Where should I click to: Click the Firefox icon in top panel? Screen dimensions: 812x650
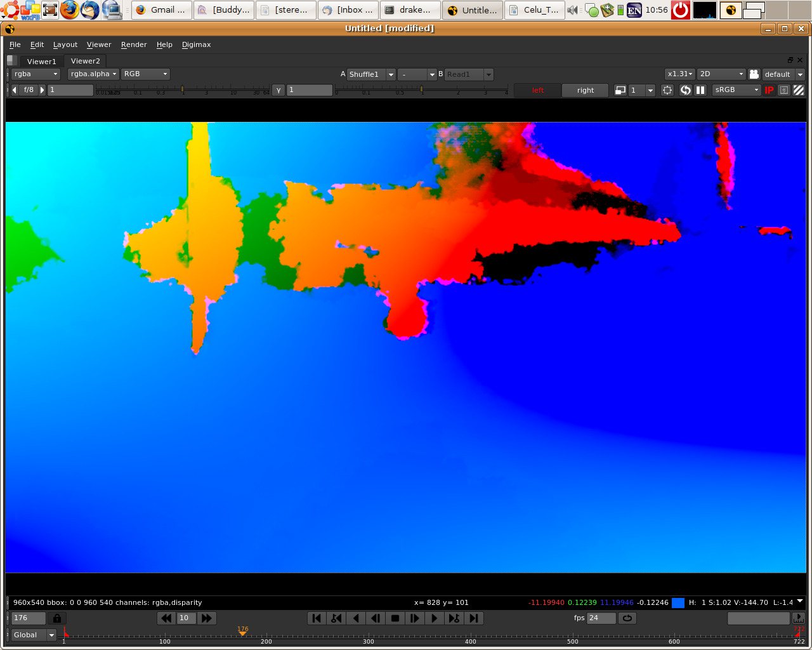(x=70, y=10)
